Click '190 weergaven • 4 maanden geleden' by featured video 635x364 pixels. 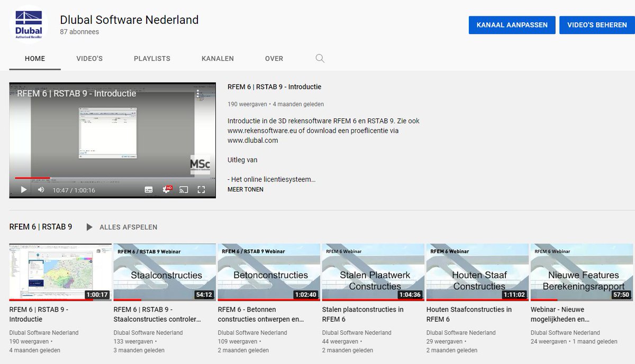(x=276, y=104)
